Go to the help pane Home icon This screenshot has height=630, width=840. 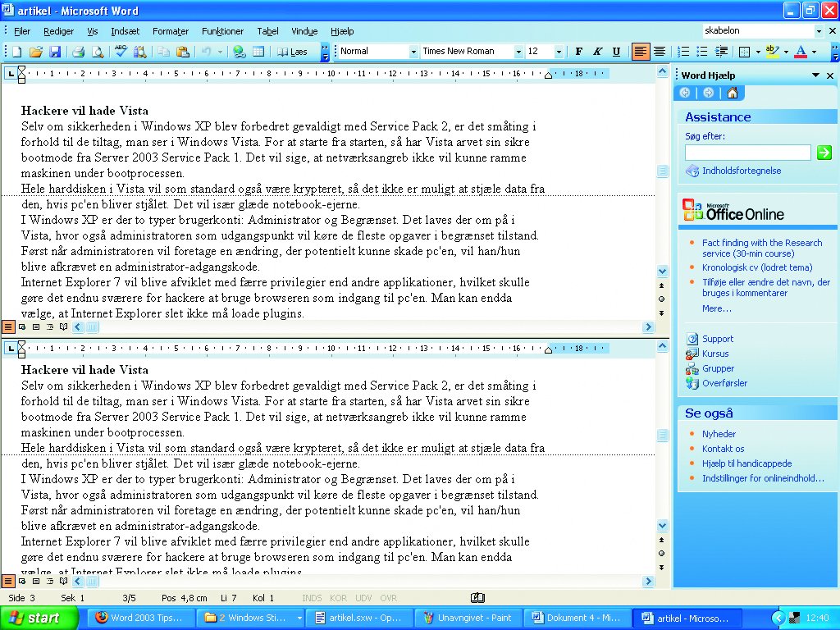point(733,93)
